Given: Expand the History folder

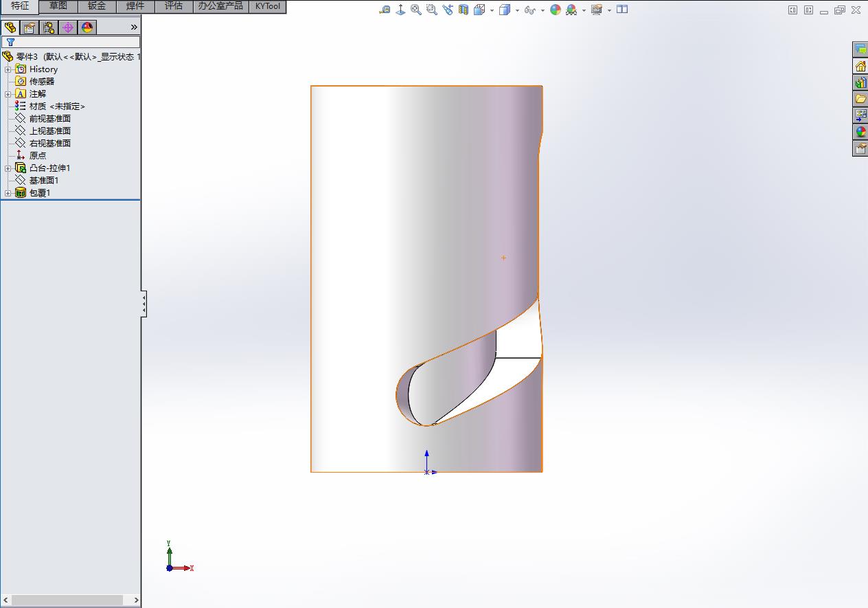Looking at the screenshot, I should point(8,69).
